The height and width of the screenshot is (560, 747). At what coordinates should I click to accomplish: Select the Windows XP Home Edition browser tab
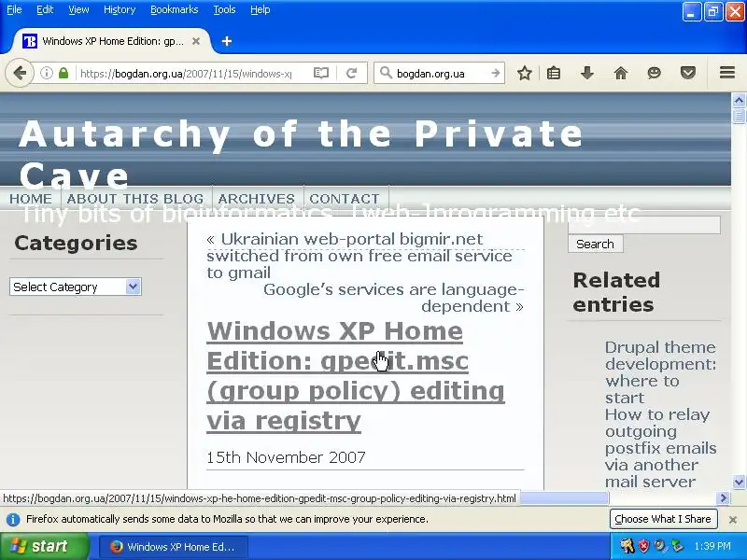pyautogui.click(x=109, y=41)
